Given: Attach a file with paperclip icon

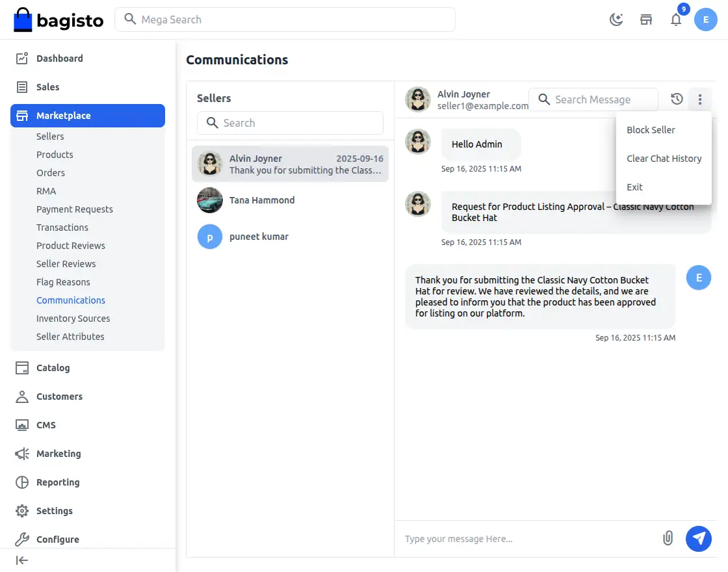Looking at the screenshot, I should (668, 538).
